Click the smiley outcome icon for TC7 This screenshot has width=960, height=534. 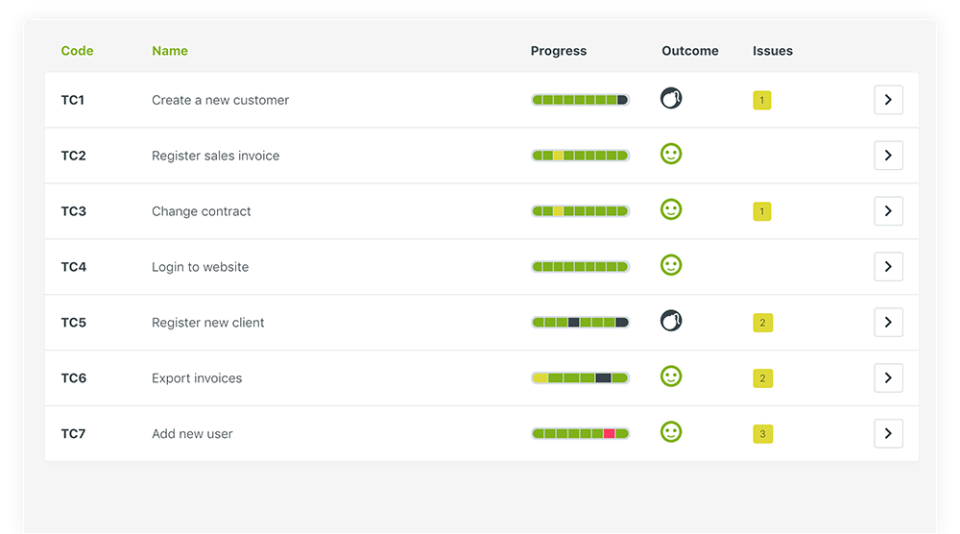click(x=671, y=432)
